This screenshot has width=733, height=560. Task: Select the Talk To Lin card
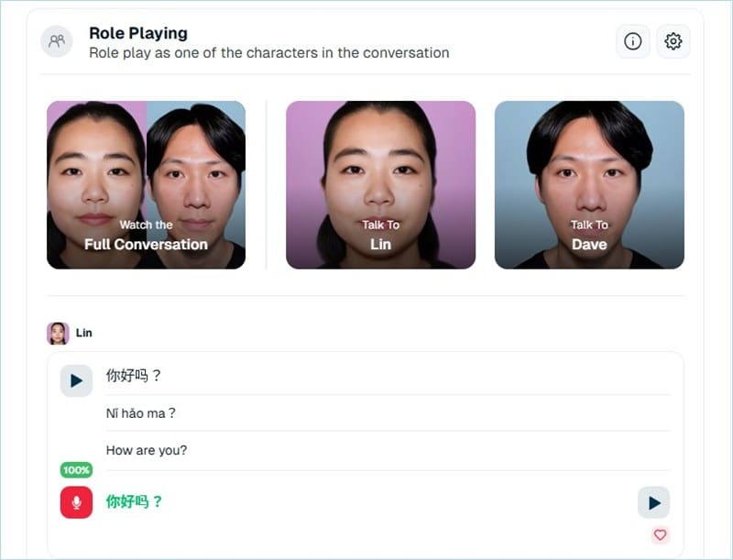[380, 185]
